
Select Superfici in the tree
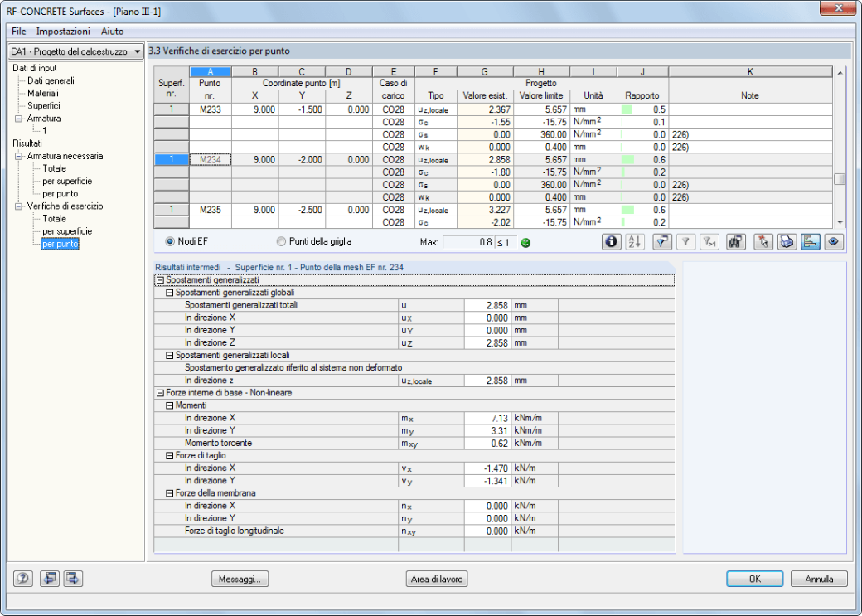(x=44, y=106)
